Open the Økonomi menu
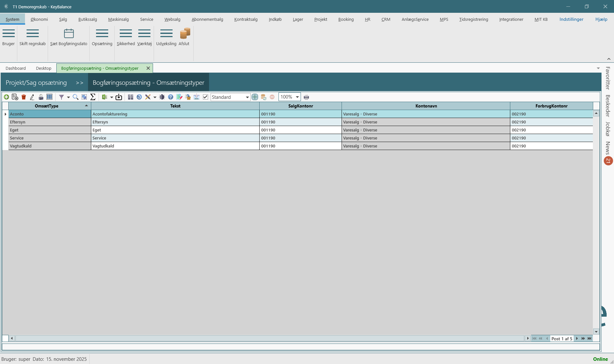Image resolution: width=614 pixels, height=364 pixels. tap(39, 19)
